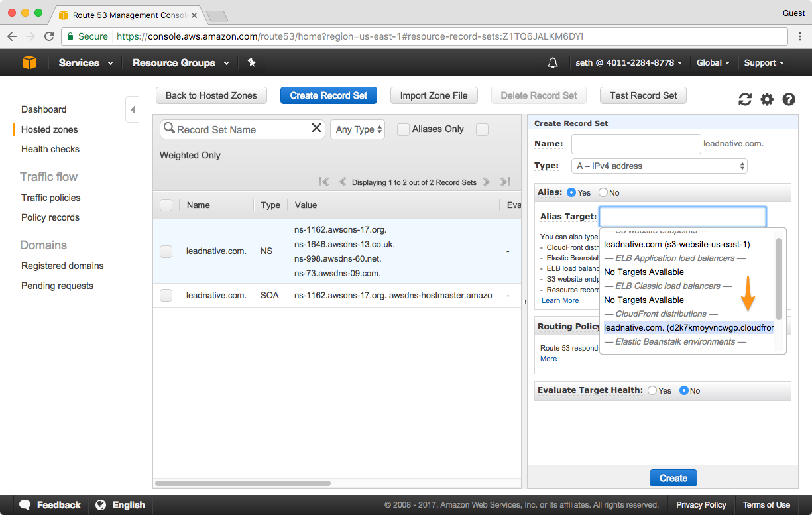Open the record Type dropdown
812x515 pixels.
tap(659, 166)
